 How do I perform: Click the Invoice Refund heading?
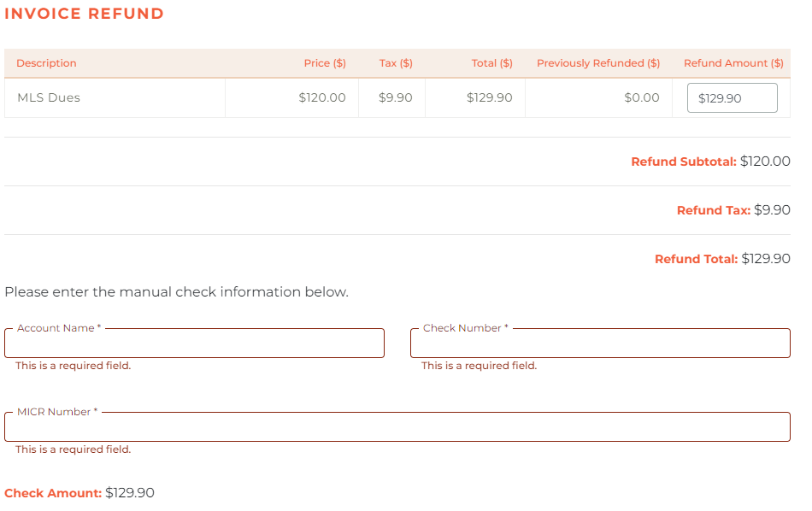pyautogui.click(x=84, y=14)
